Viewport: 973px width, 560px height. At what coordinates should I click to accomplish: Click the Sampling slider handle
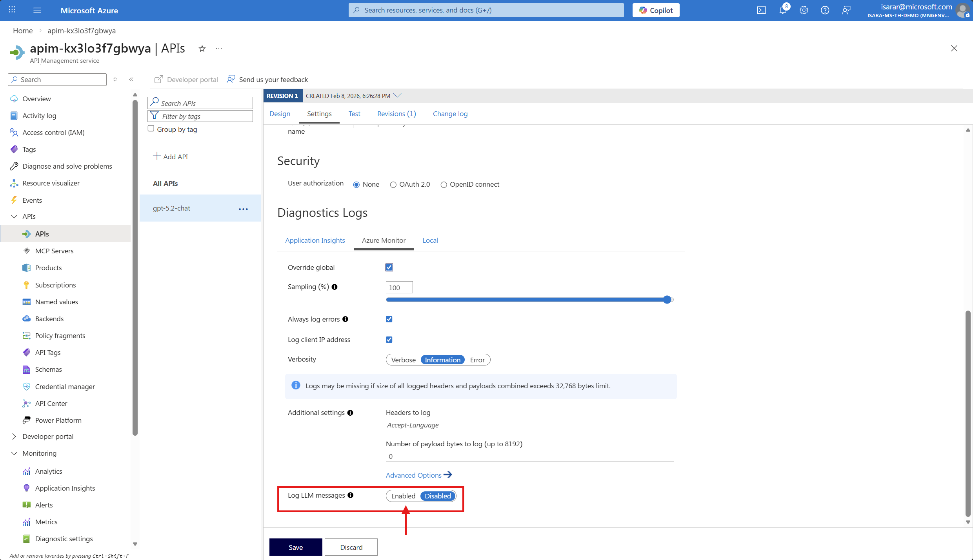[x=667, y=300]
